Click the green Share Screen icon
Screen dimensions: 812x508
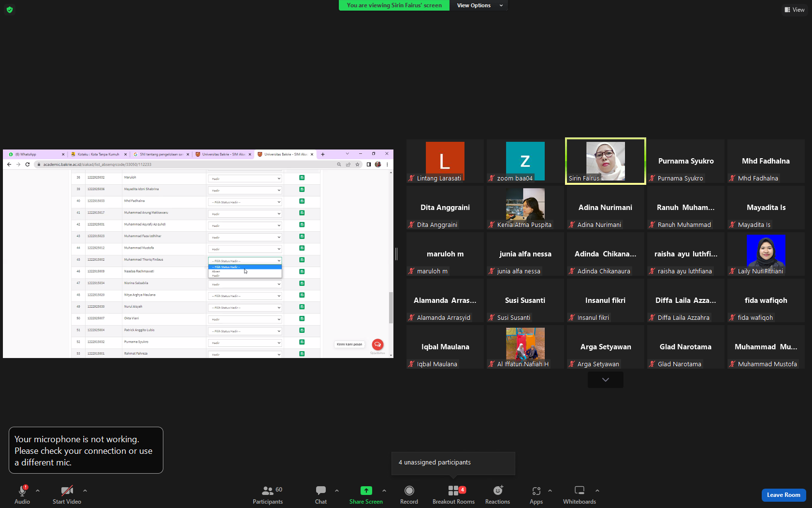point(366,491)
